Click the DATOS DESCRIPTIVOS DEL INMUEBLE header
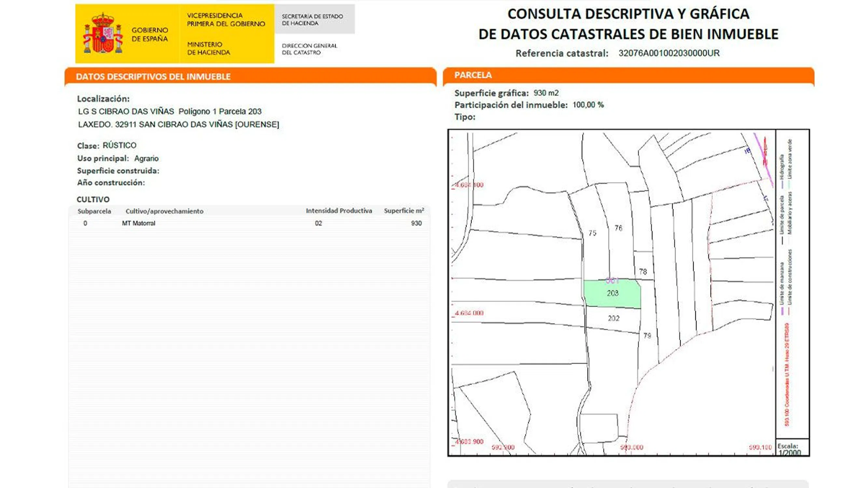868x488 pixels. click(153, 77)
